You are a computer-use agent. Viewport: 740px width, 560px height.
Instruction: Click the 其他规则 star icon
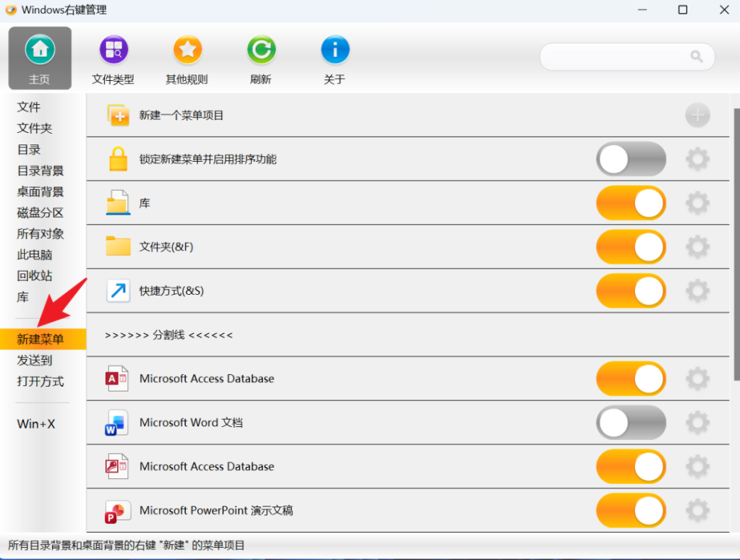coord(187,50)
